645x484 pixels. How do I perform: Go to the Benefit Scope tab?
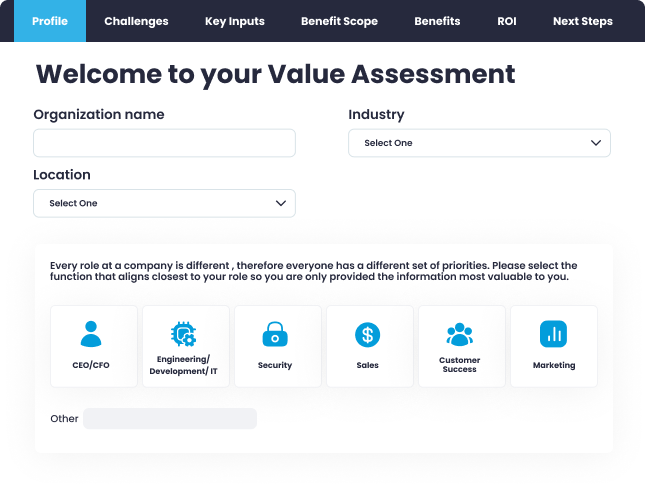[x=339, y=21]
